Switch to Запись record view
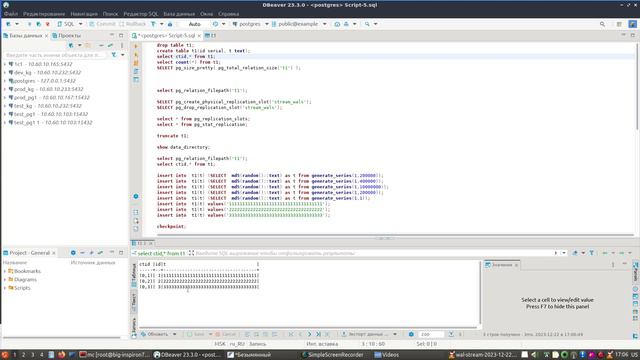 click(134, 328)
